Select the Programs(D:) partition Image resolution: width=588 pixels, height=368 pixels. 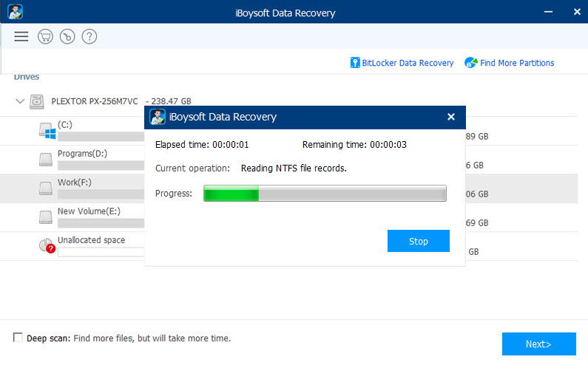point(82,154)
